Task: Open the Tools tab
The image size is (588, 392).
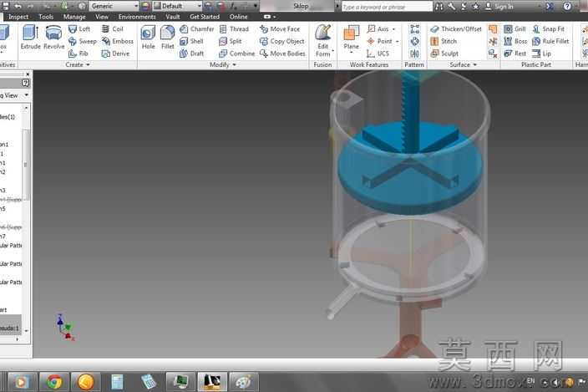Action: point(46,17)
